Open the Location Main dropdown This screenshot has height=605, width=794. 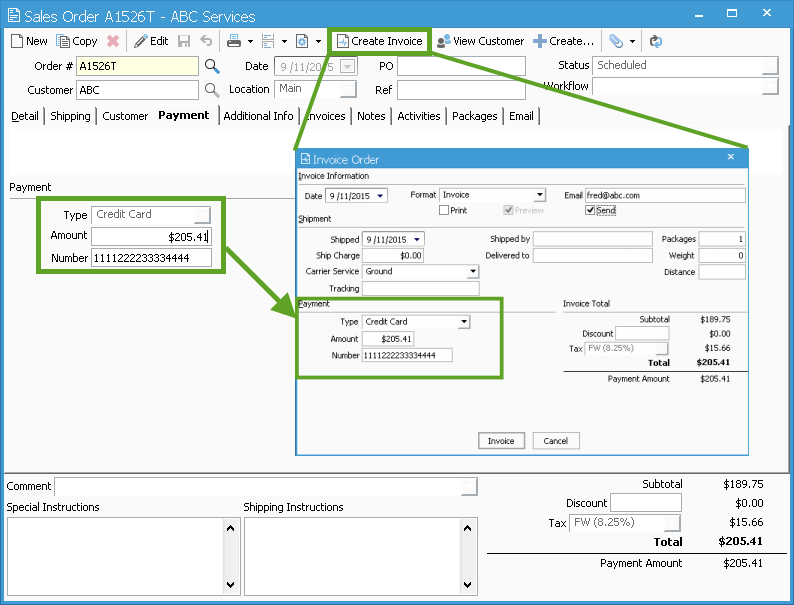tap(347, 90)
